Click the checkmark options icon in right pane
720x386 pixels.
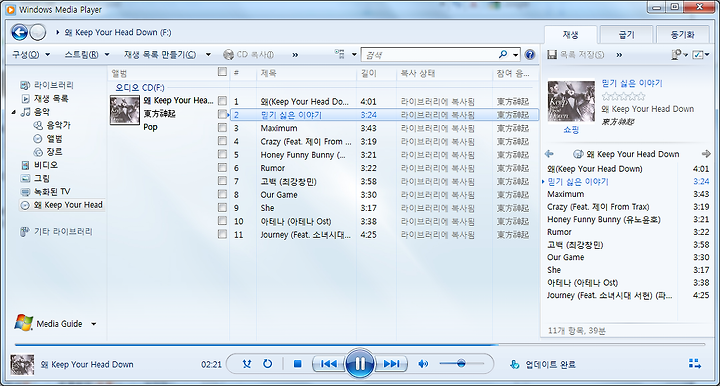click(x=698, y=55)
